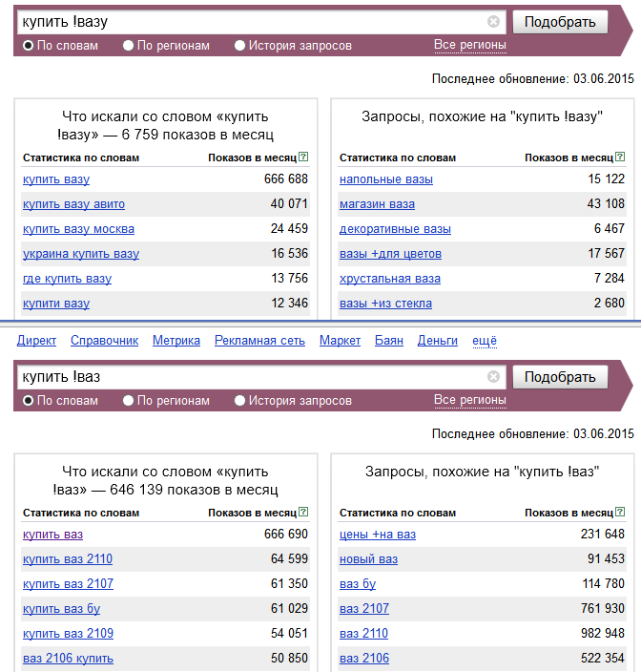Open the visited «купить ваз» link
Viewport: 641px width, 672px height.
click(52, 535)
